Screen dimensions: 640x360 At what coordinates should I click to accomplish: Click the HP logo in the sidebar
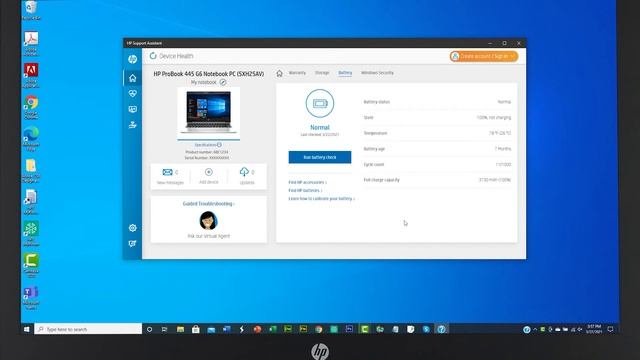point(132,60)
